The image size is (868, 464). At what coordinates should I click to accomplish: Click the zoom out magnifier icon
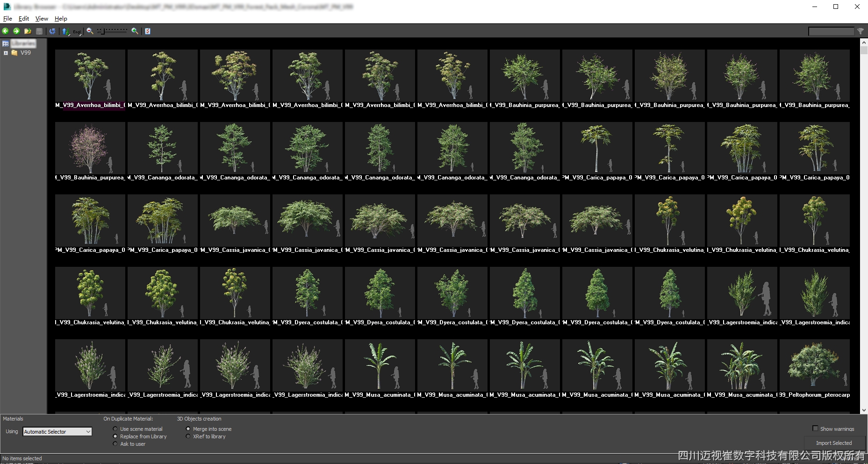click(x=89, y=31)
